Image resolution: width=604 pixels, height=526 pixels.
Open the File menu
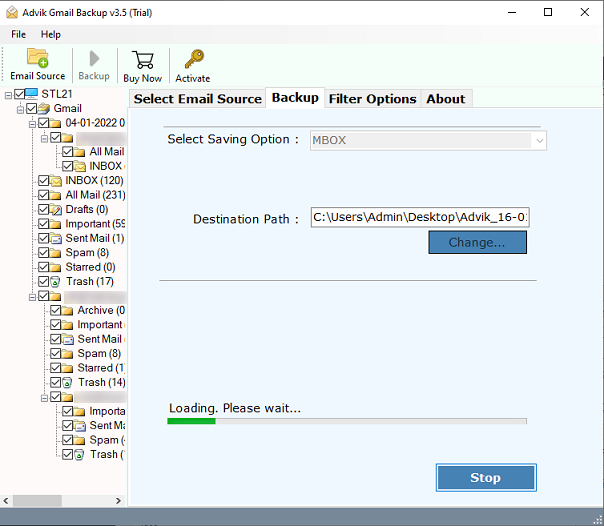tap(18, 35)
